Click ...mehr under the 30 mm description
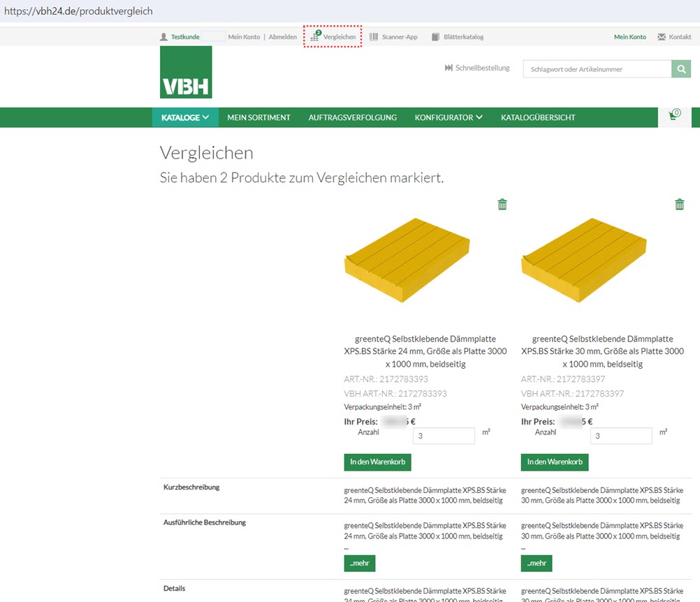 [537, 563]
